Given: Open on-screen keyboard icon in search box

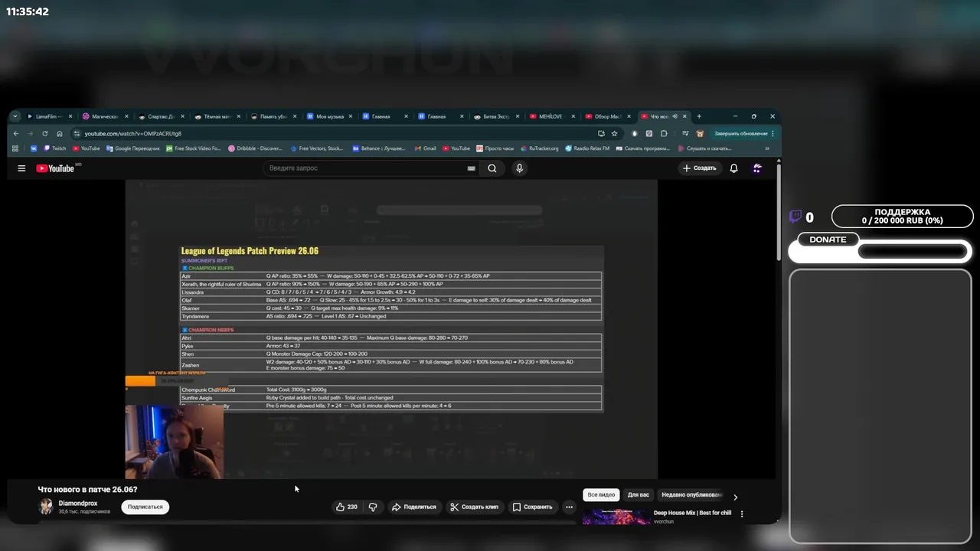Looking at the screenshot, I should [x=472, y=168].
